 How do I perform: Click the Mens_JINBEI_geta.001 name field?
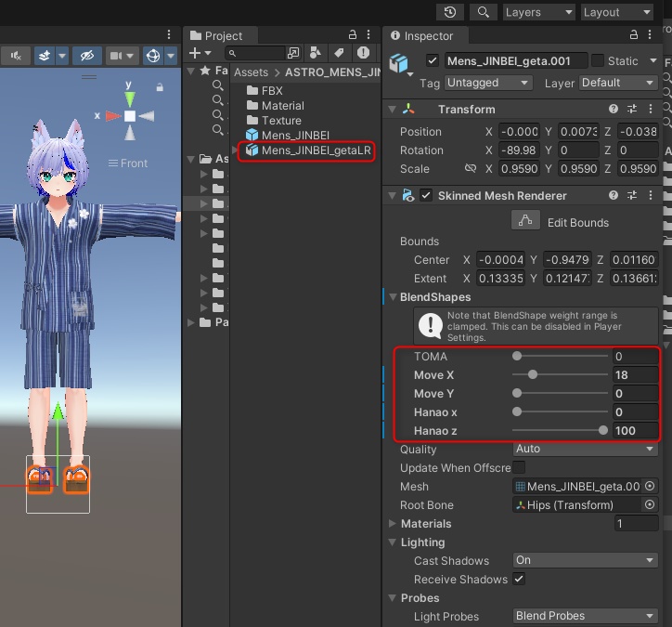pos(515,61)
